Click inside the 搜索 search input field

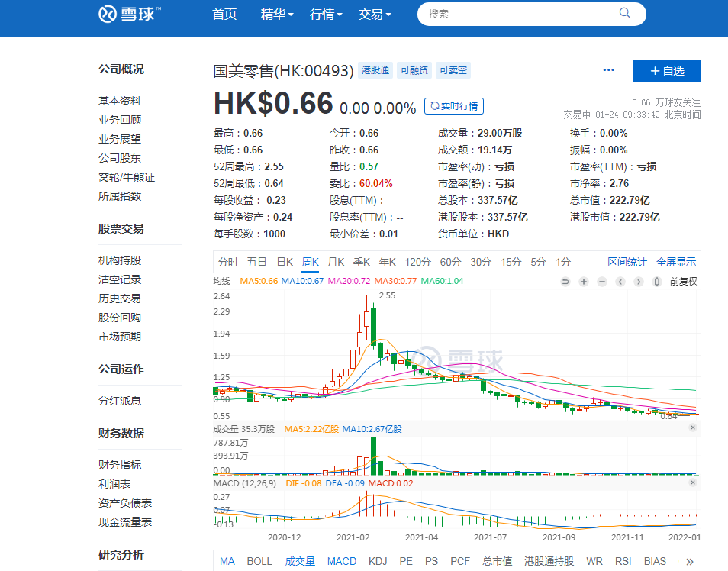tap(519, 13)
